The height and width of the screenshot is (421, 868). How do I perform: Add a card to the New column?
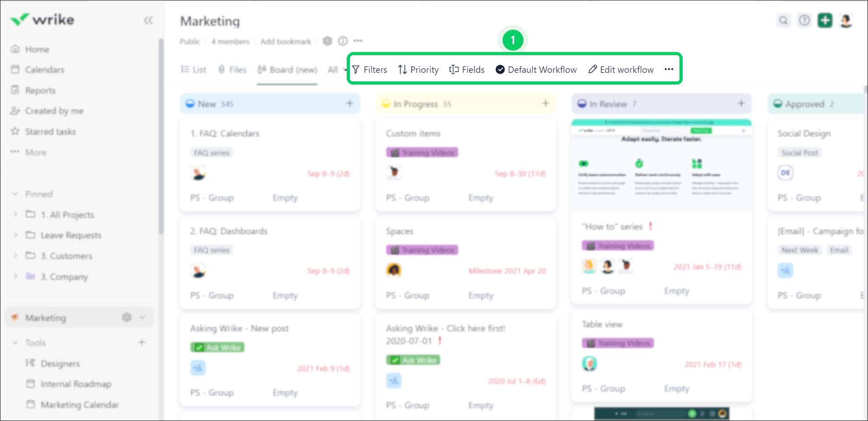[350, 103]
